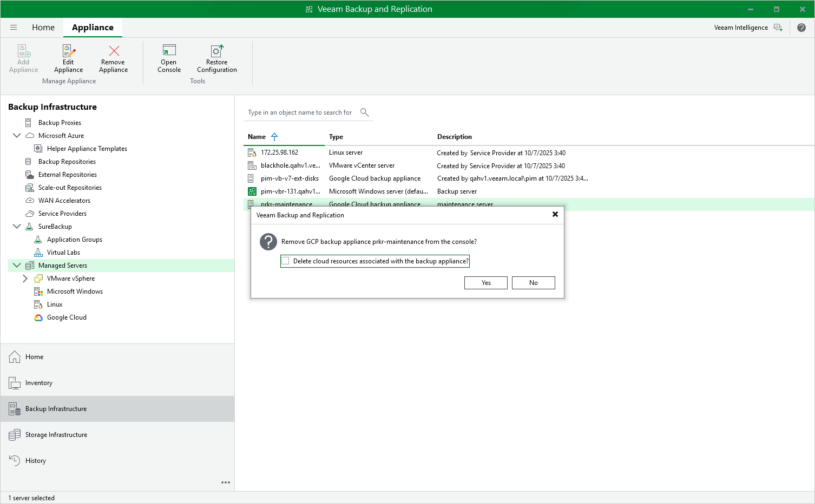Open the hamburger main menu
This screenshot has height=504, width=815.
pos(14,28)
